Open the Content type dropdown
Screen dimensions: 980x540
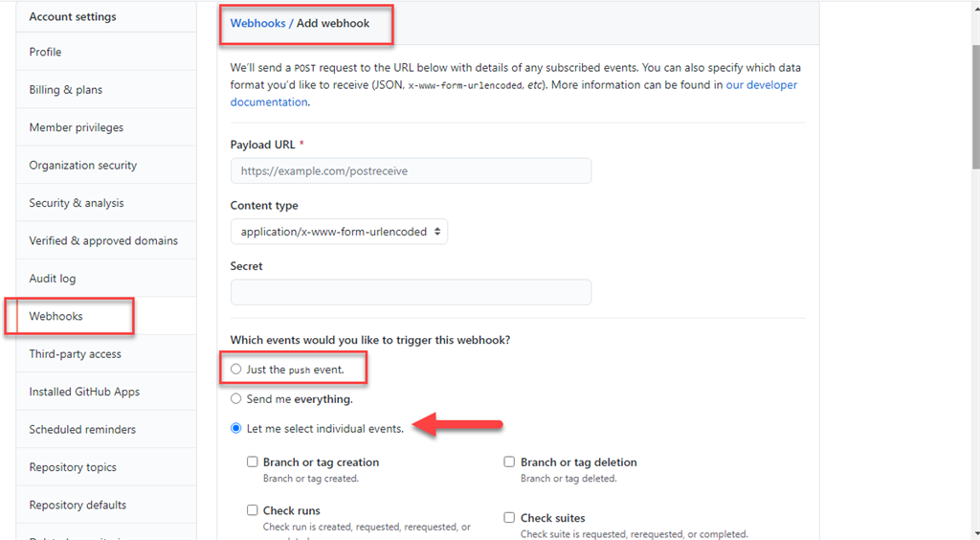[339, 232]
